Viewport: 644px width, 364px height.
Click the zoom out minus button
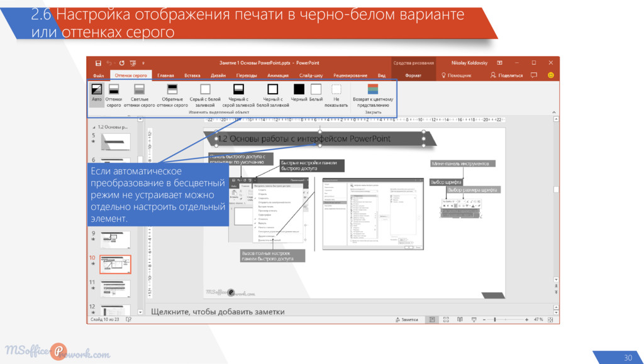coord(484,320)
